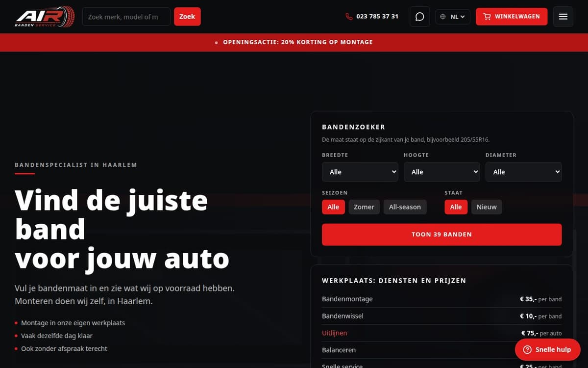Viewport: 588px width, 368px height.
Task: Select the Nieuw condition filter
Action: tap(487, 207)
